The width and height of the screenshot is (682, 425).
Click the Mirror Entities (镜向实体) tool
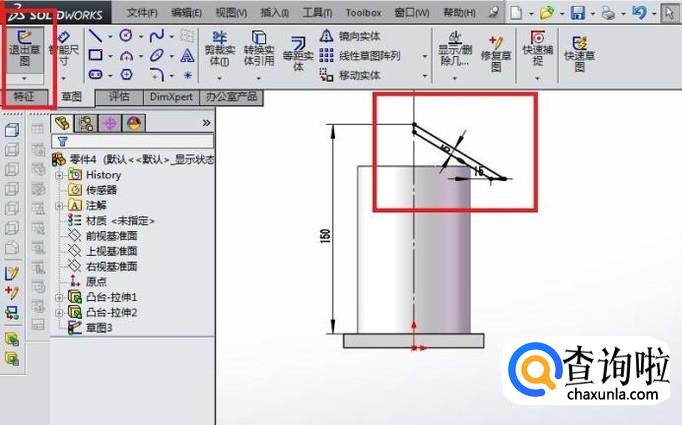[x=350, y=36]
